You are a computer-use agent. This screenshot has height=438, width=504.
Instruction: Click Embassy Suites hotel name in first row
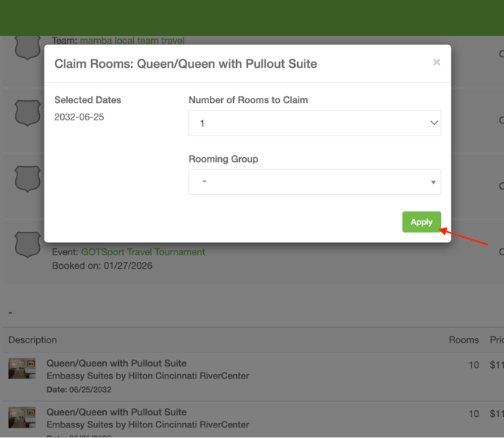tap(147, 376)
